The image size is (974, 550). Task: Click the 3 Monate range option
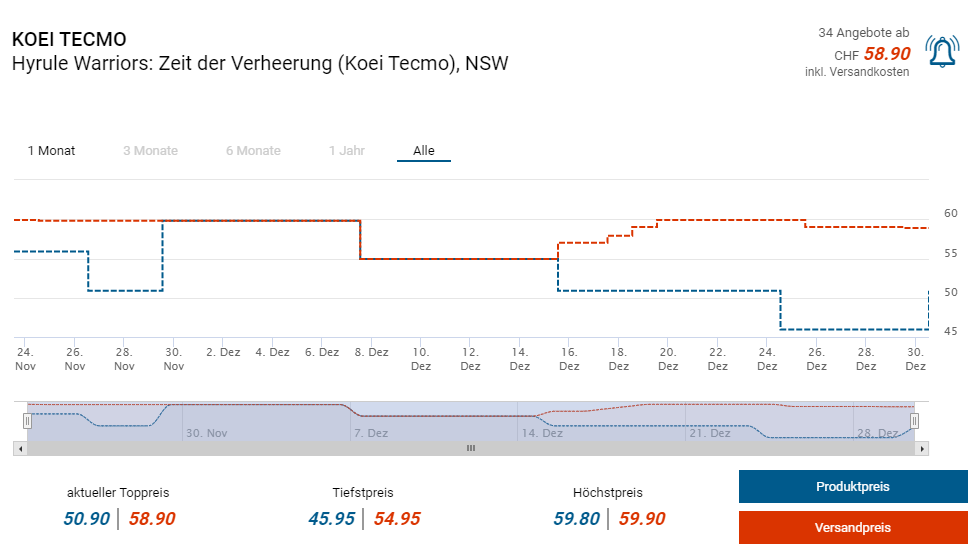150,151
